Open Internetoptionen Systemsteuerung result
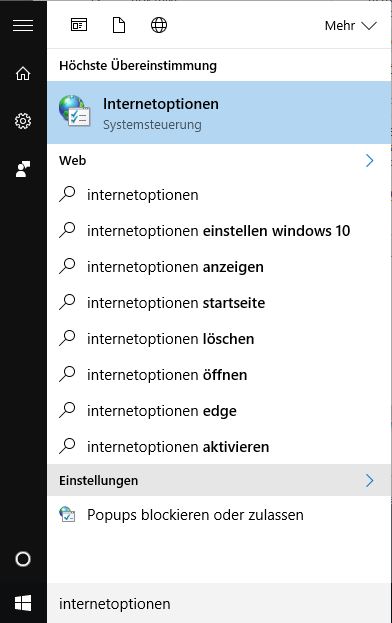The width and height of the screenshot is (392, 623). [x=219, y=113]
